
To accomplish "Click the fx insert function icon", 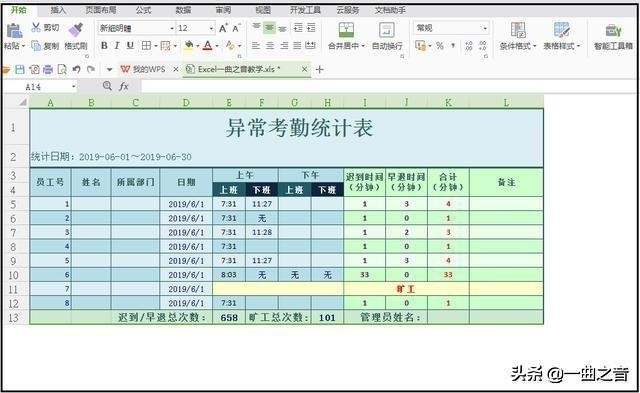I will [124, 86].
